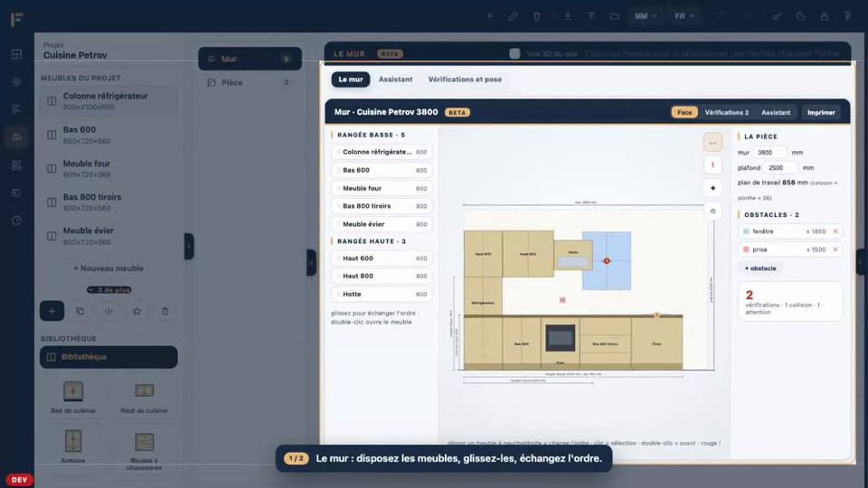Click the pencil edit icon in the top toolbar
This screenshot has width=868, height=488.
(514, 16)
